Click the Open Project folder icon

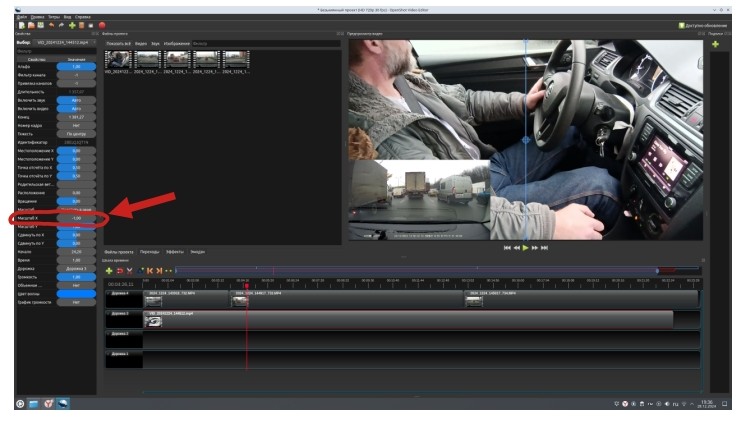30,25
